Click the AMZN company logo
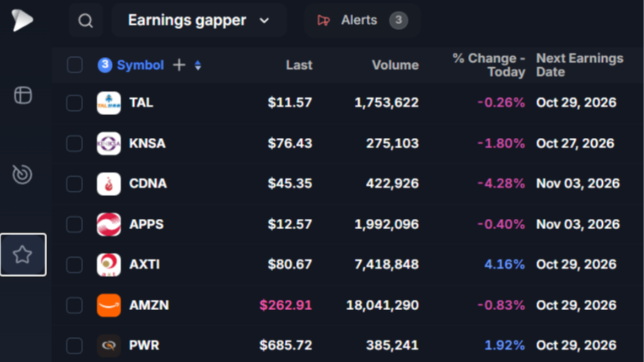Viewport: 644px width, 362px height. pyautogui.click(x=109, y=305)
